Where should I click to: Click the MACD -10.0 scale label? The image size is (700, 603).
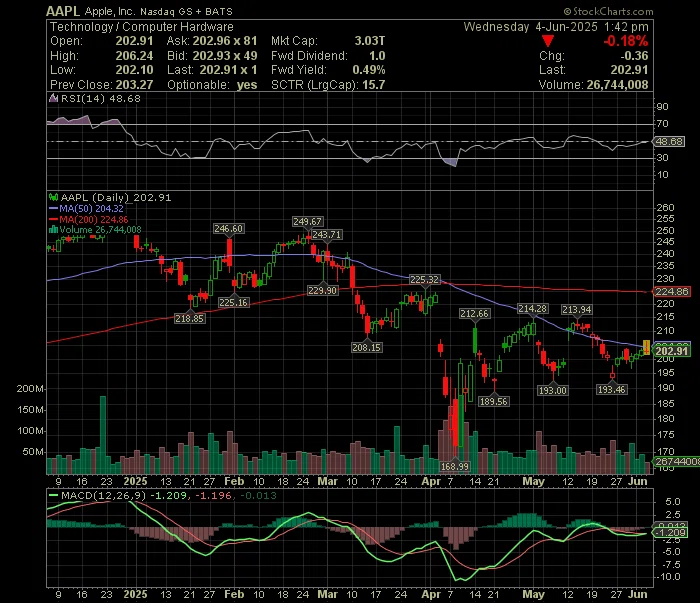[x=668, y=577]
